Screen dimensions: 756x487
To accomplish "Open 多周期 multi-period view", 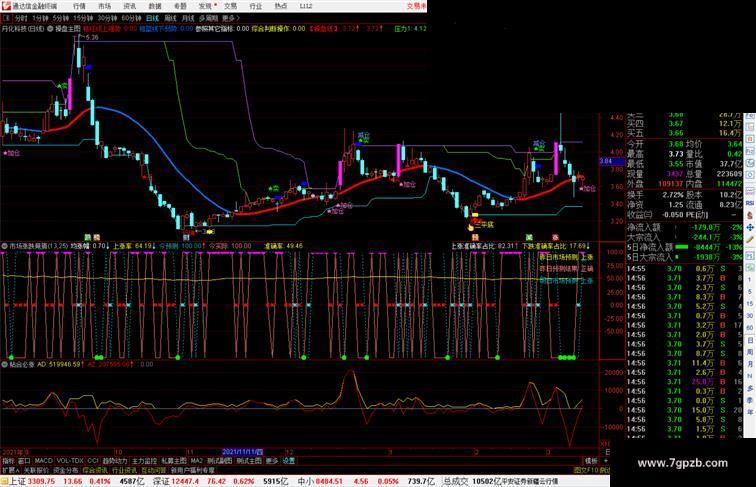I will pyautogui.click(x=208, y=18).
